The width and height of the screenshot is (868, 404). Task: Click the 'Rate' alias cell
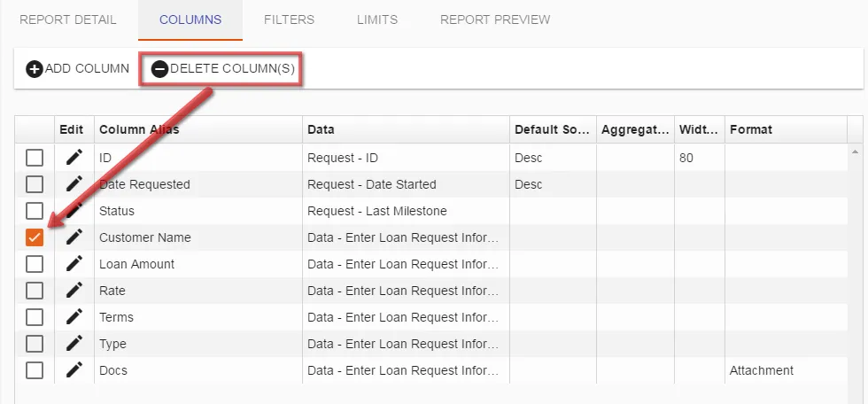point(198,291)
